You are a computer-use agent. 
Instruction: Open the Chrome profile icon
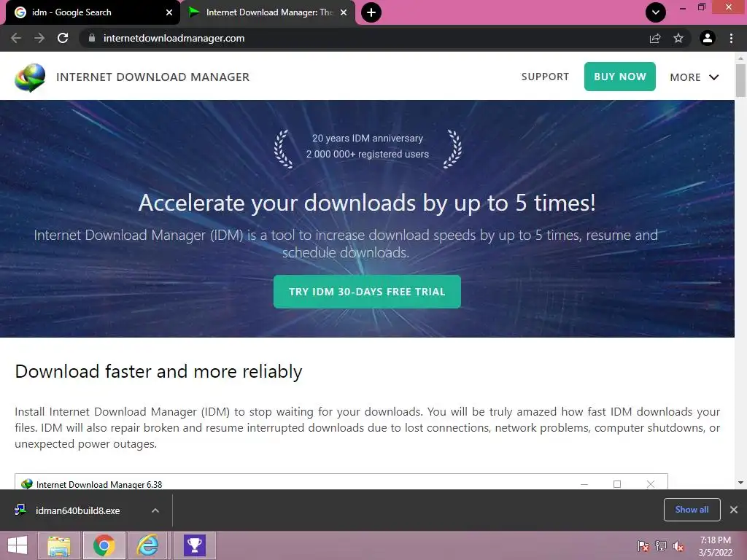[708, 38]
